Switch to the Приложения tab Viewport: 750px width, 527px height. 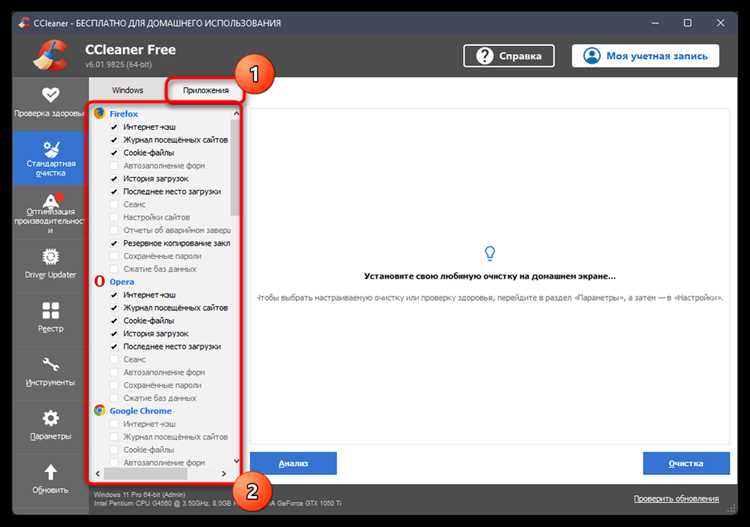pyautogui.click(x=206, y=90)
